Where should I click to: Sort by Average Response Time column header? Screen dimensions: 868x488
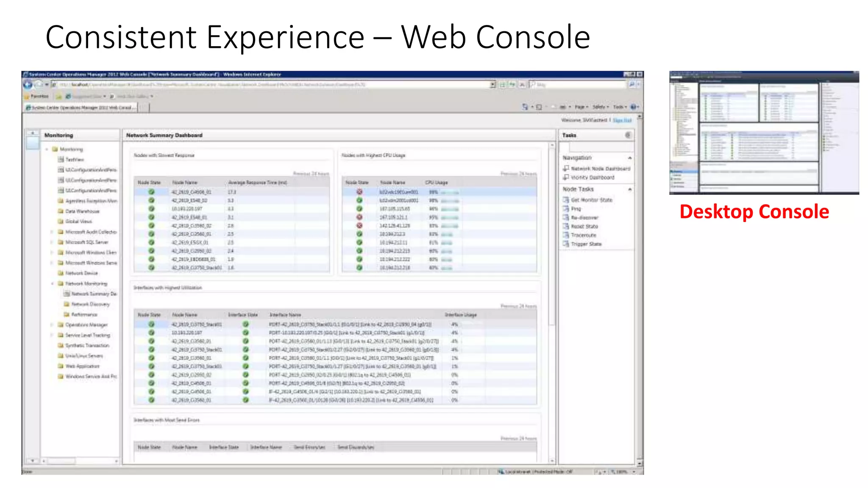258,182
